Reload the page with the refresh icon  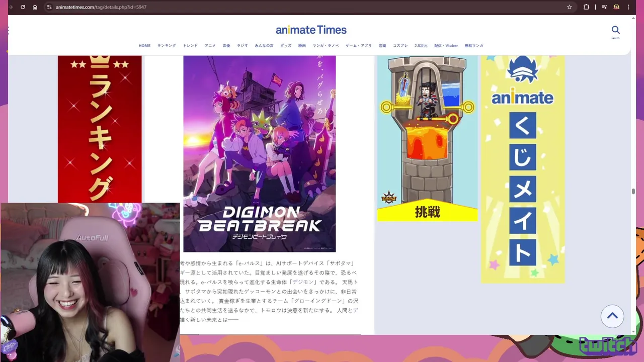pyautogui.click(x=23, y=7)
